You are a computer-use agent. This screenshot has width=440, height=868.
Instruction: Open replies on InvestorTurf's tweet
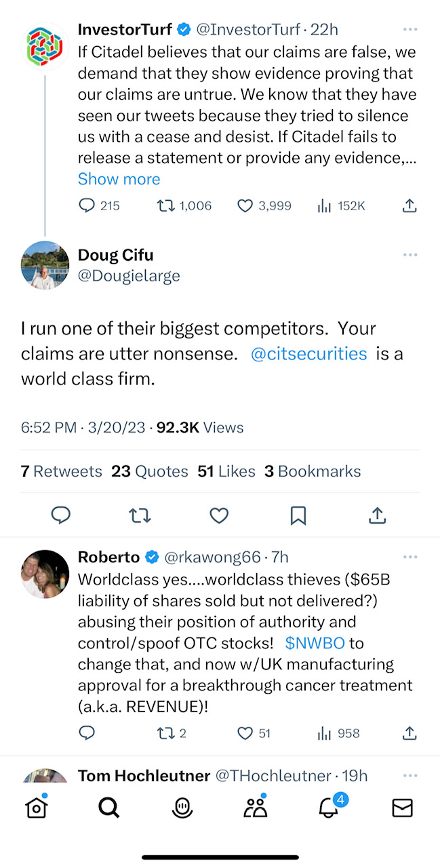pyautogui.click(x=87, y=205)
